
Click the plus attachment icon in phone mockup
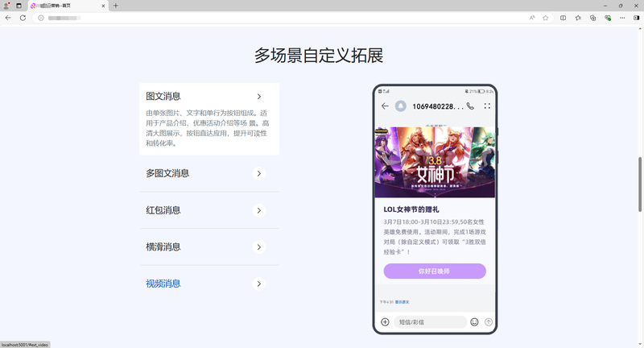pyautogui.click(x=385, y=322)
